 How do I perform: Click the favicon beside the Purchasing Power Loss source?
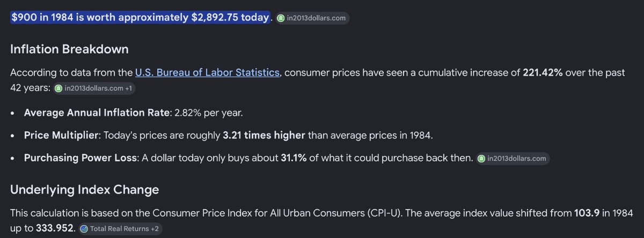pyautogui.click(x=481, y=159)
